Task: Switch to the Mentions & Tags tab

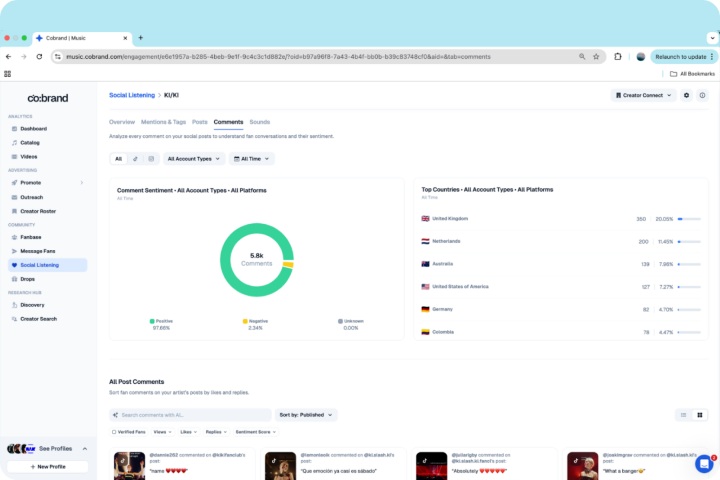Action: point(163,122)
